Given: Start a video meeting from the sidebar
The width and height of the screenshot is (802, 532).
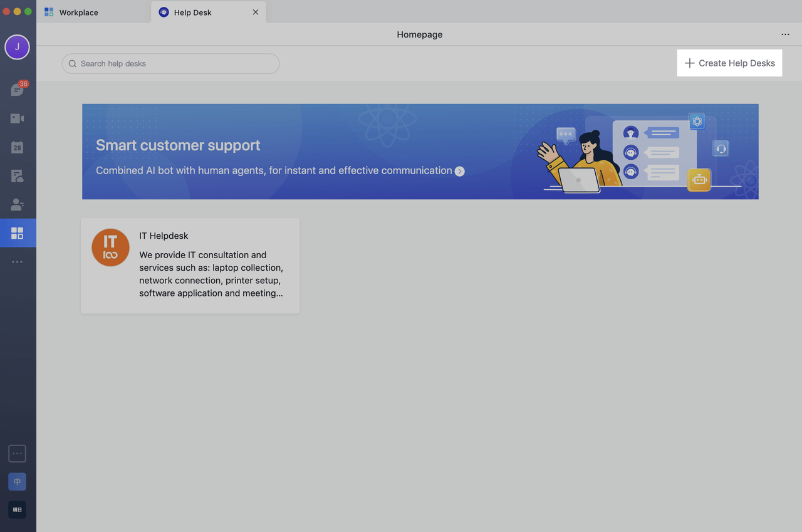Looking at the screenshot, I should (x=17, y=118).
